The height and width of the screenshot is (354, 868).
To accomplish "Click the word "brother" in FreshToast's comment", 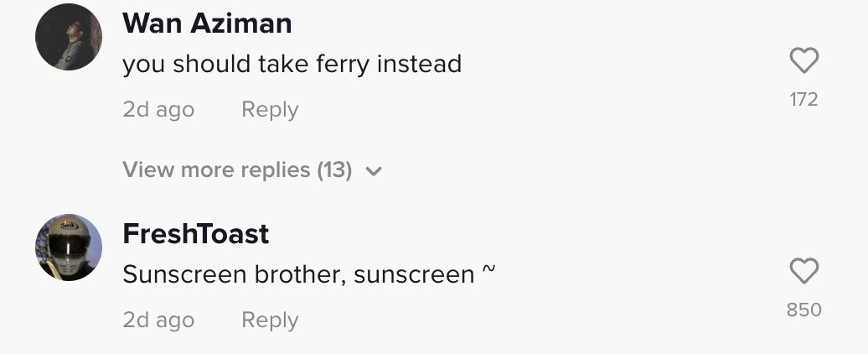I will point(302,275).
